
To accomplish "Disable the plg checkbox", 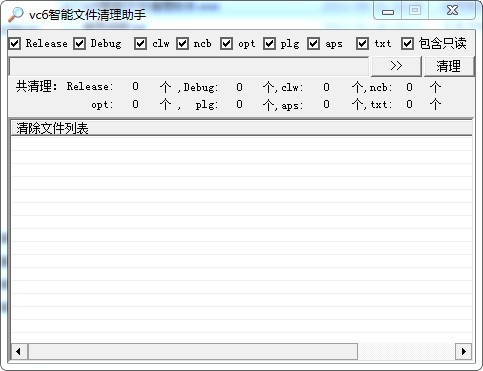I will 269,44.
